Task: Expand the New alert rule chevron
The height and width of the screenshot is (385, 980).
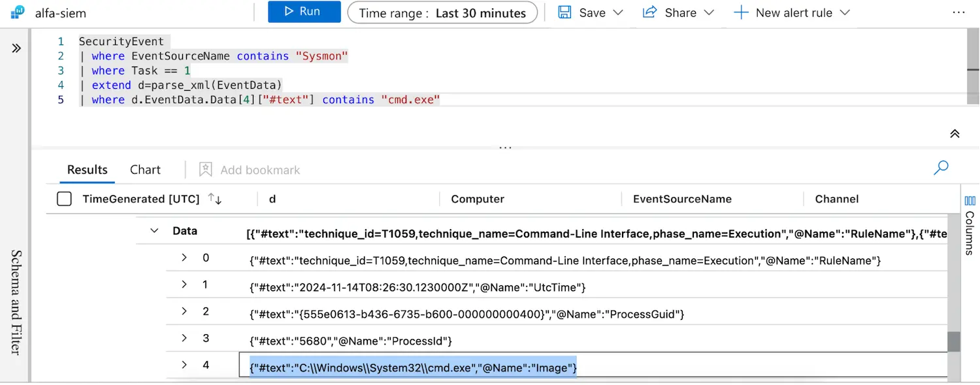Action: pyautogui.click(x=845, y=12)
